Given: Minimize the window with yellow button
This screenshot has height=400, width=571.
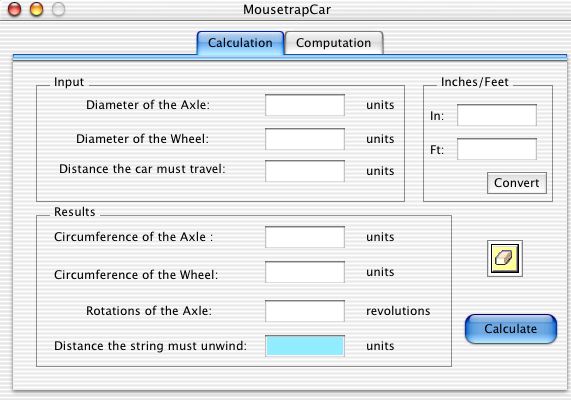Looking at the screenshot, I should pos(36,9).
